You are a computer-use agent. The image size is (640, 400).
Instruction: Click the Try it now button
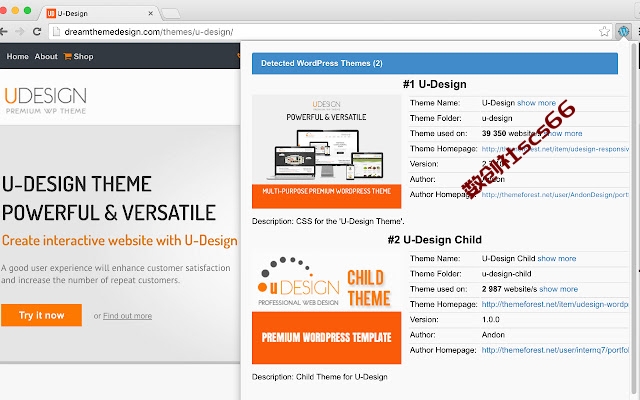[x=41, y=315]
